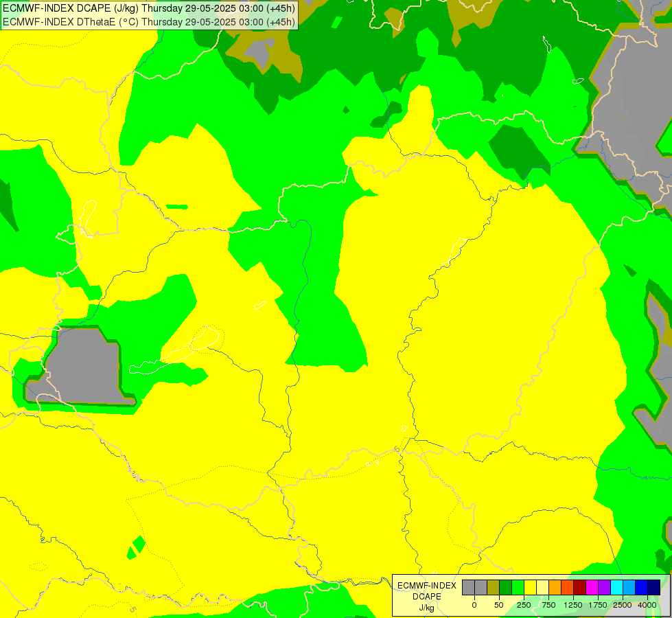Click the bright green legend swatch
The image size is (672, 618).
click(518, 588)
